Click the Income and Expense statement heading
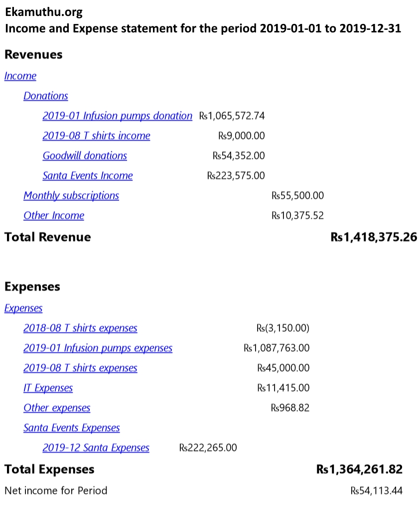420x508 pixels. 203,28
